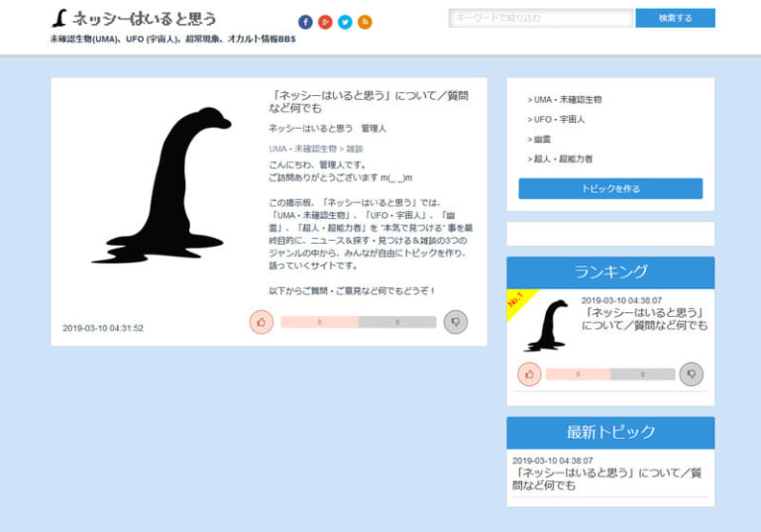Click main post timestamp 2019-03-10 04:31:52

[x=103, y=328]
